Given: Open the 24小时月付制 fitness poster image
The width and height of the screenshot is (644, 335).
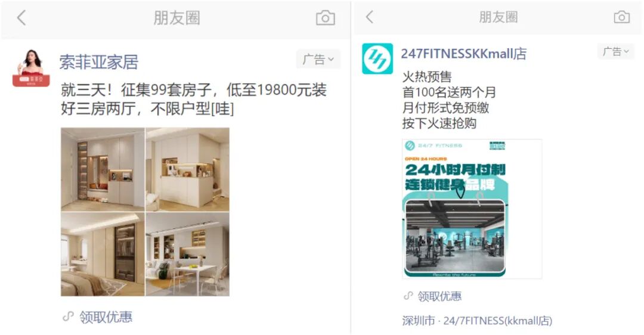Looking at the screenshot, I should 472,209.
